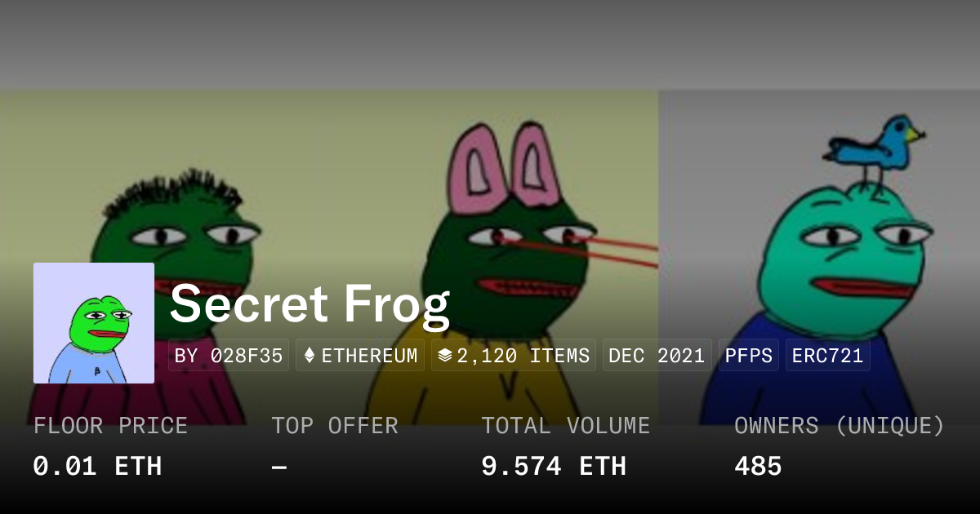The width and height of the screenshot is (980, 514).
Task: Click the PFPS category tag
Action: click(749, 356)
